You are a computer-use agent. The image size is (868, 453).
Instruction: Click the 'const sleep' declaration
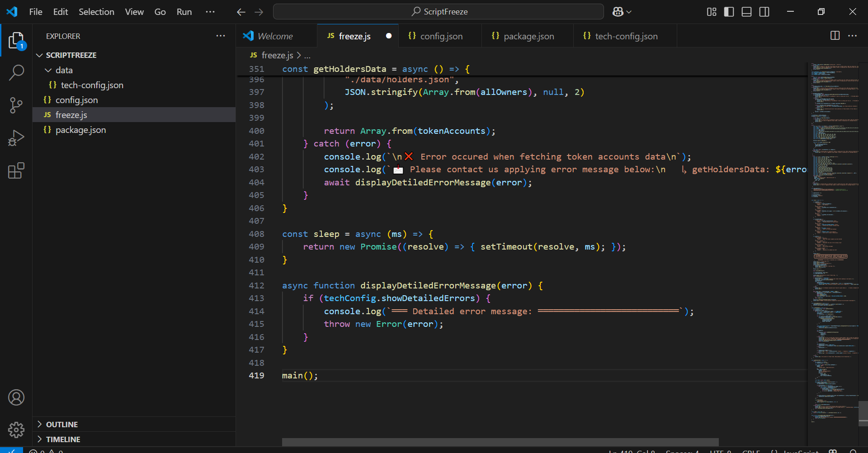pyautogui.click(x=311, y=234)
